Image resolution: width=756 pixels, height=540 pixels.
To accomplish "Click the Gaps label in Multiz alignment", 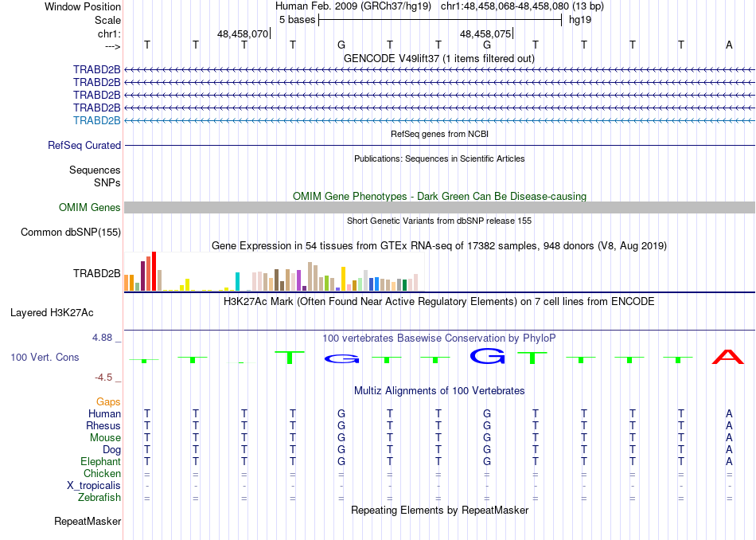I will click(x=108, y=401).
